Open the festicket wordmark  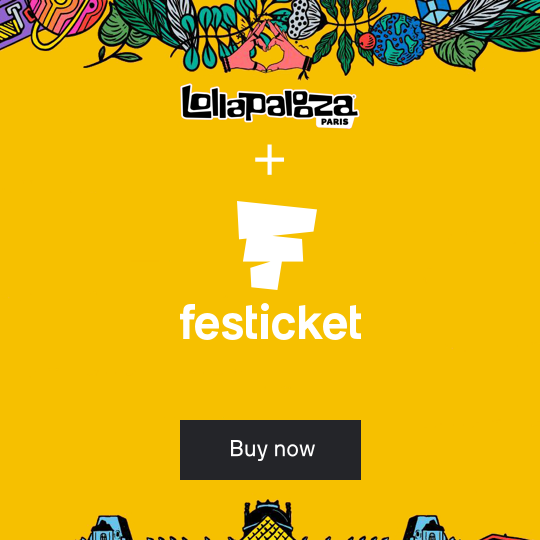tap(270, 322)
